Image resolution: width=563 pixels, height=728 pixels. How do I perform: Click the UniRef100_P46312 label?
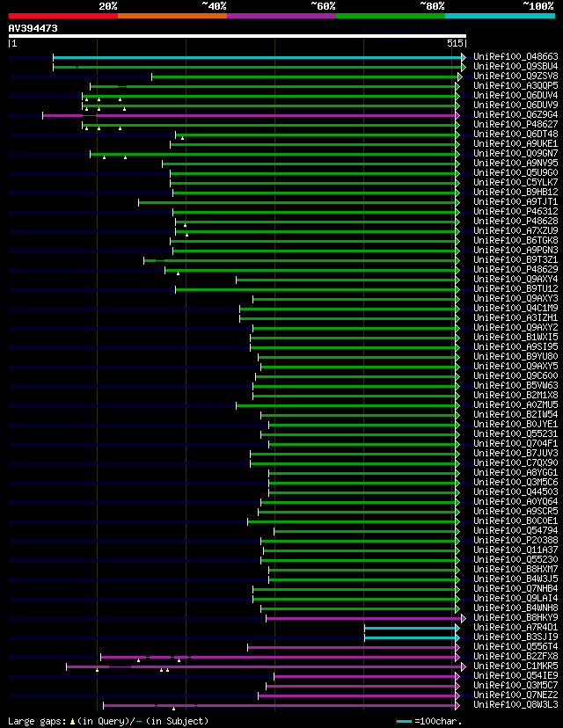coord(515,211)
